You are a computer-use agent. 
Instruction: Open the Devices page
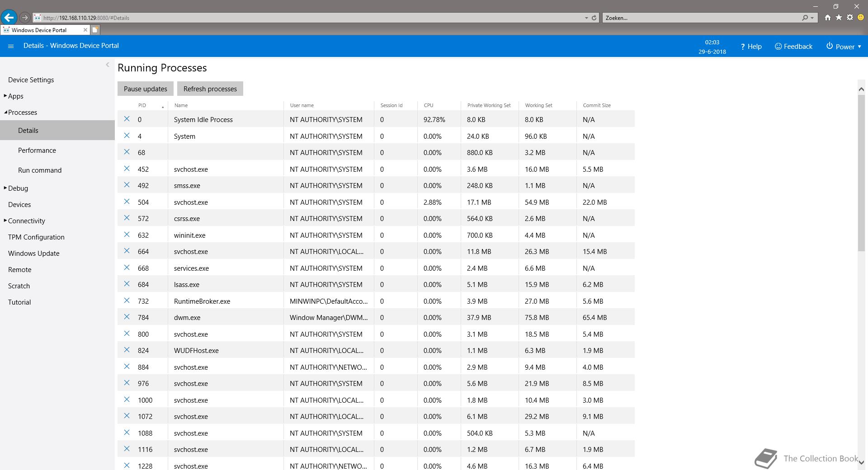[x=19, y=204]
